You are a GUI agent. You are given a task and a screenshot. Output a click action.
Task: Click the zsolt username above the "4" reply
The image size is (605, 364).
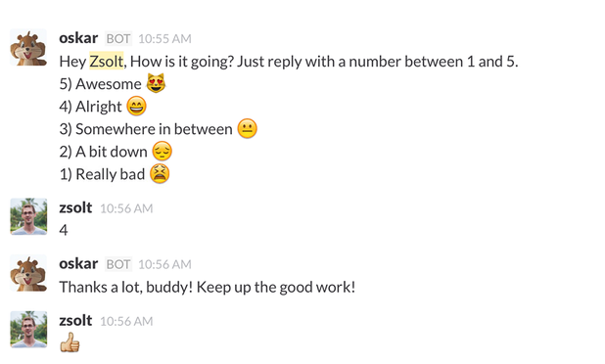(x=75, y=207)
